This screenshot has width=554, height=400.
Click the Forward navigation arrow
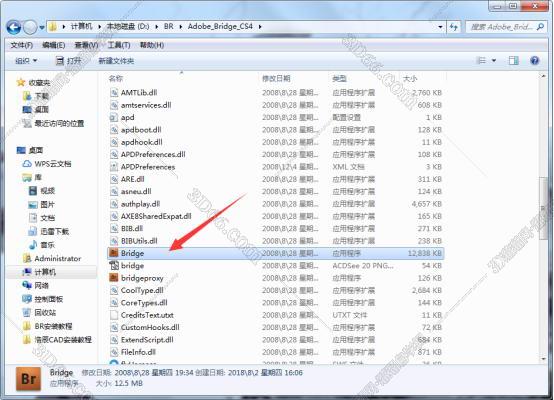tap(30, 27)
